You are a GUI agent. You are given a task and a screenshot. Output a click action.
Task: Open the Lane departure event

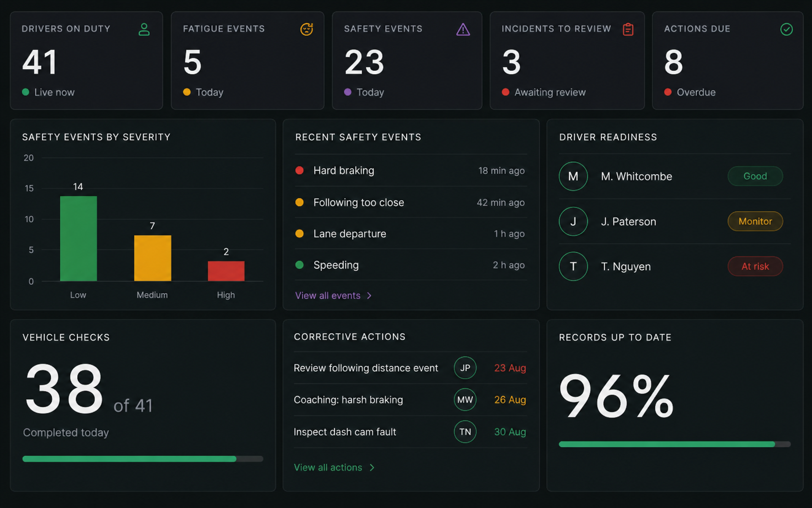(410, 233)
